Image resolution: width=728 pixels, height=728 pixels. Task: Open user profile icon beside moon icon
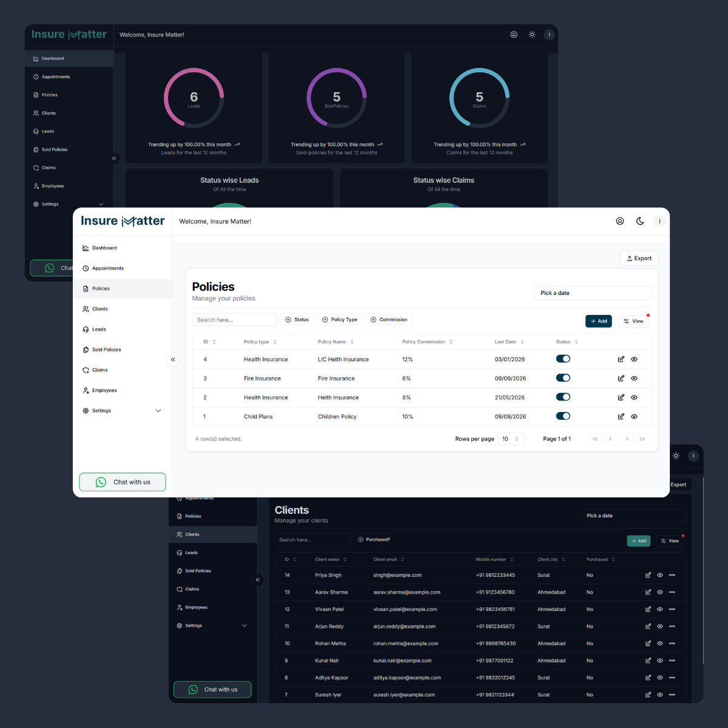pyautogui.click(x=620, y=221)
